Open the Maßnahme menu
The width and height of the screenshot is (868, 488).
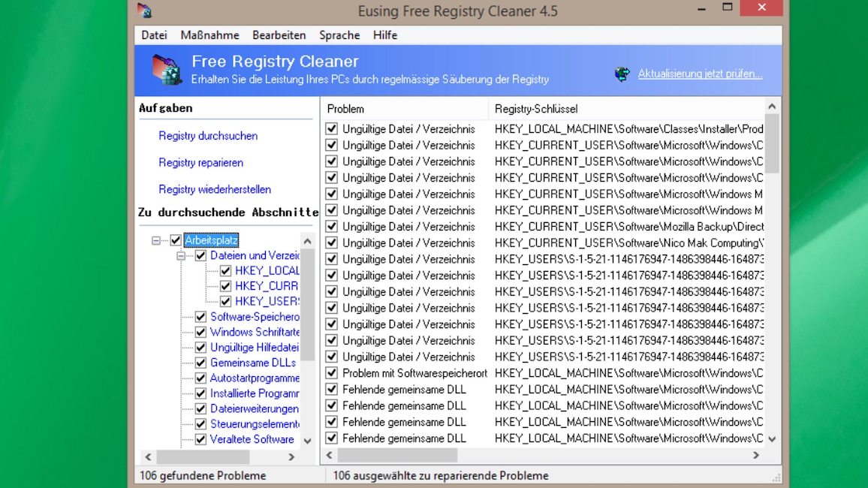click(209, 35)
